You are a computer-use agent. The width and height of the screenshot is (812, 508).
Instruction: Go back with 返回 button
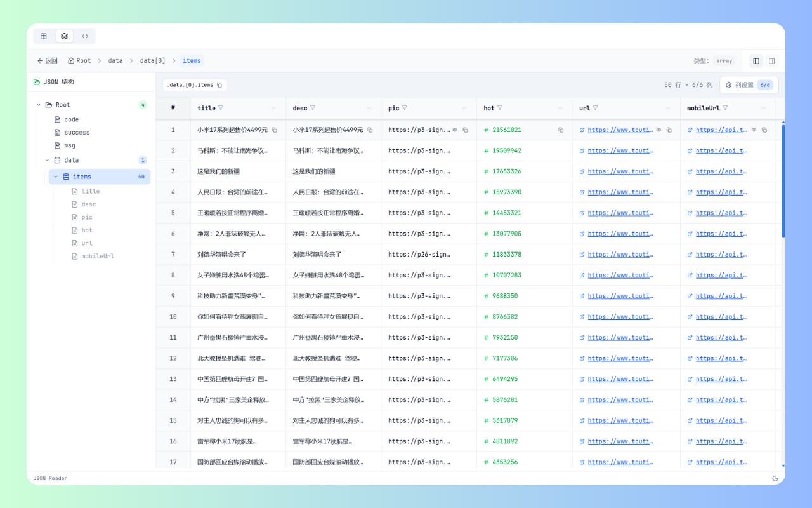tap(47, 61)
